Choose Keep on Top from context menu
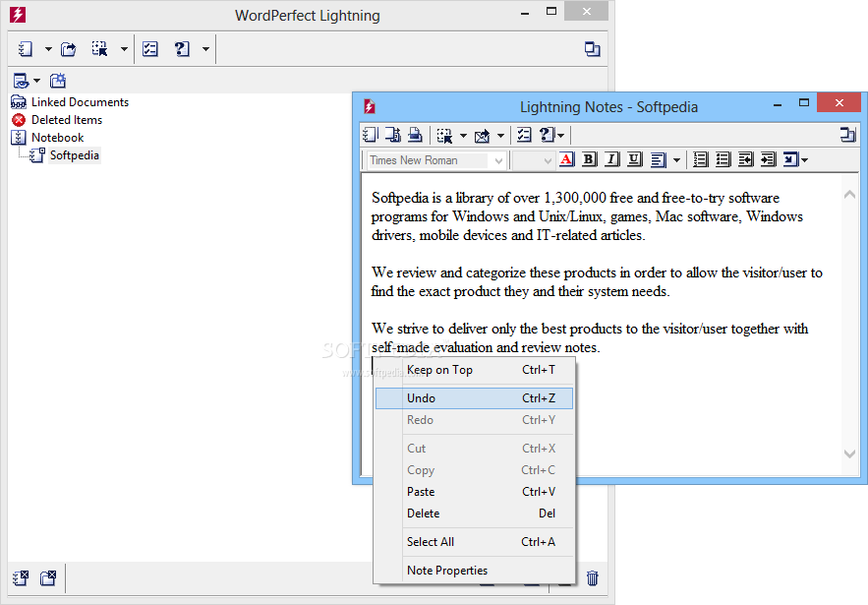This screenshot has height=605, width=868. click(475, 370)
